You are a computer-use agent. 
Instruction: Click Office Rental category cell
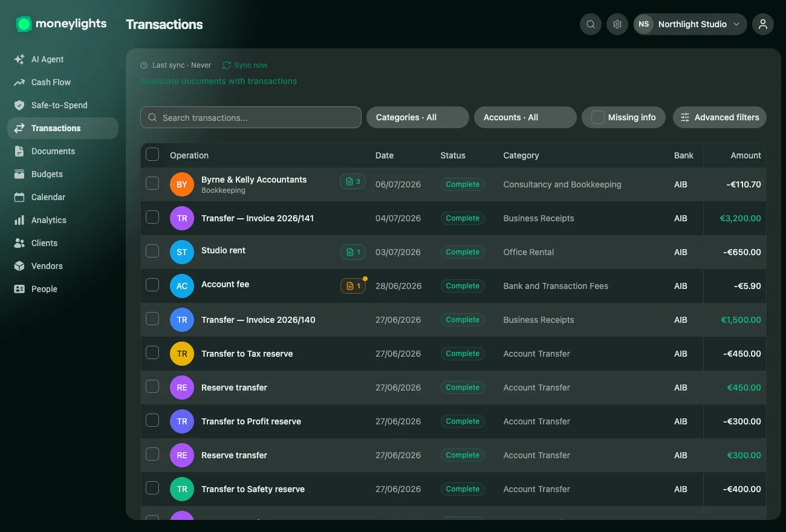[528, 252]
